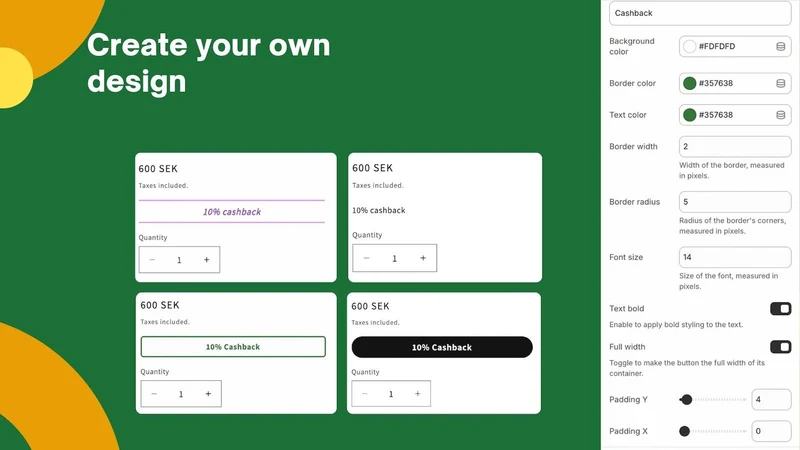The image size is (800, 450).
Task: Click the Cashback text input field
Action: pyautogui.click(x=700, y=13)
